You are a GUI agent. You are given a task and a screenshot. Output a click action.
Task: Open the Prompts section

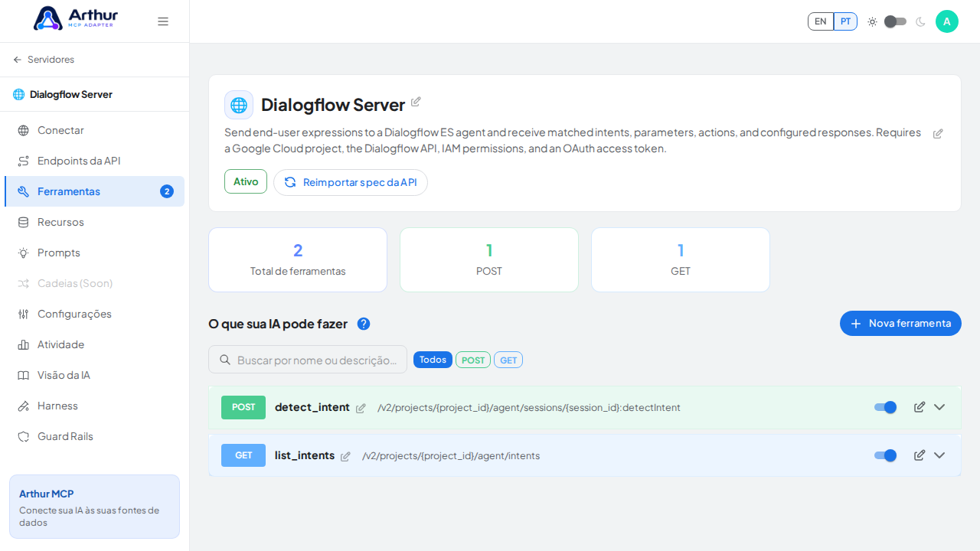[94, 253]
